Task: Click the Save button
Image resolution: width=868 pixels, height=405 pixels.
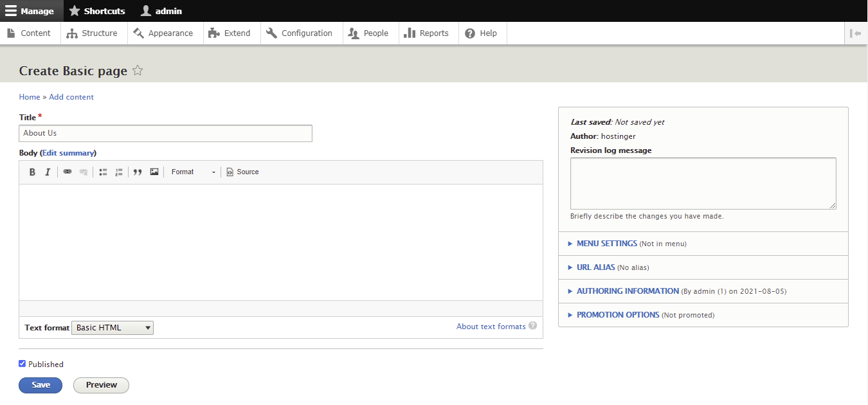Action: 40,384
